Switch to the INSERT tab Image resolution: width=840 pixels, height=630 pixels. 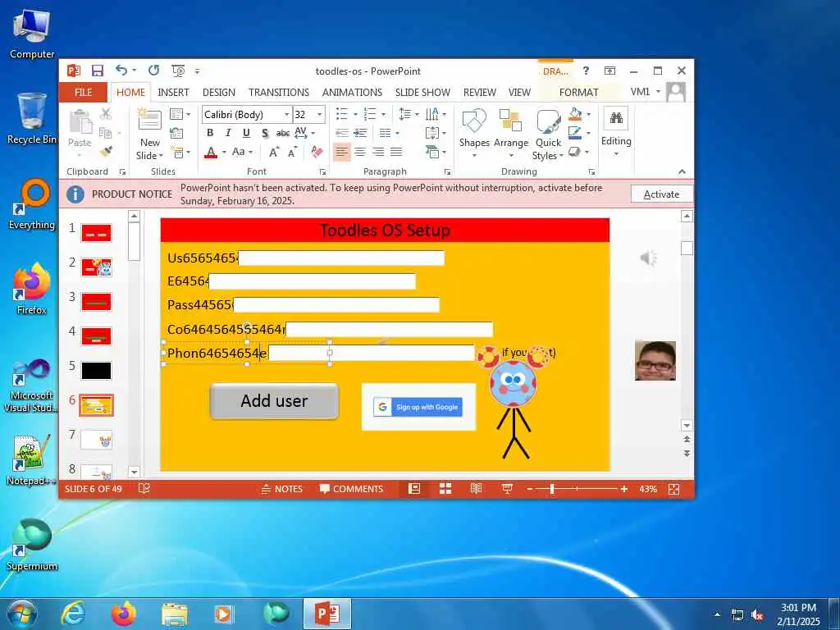173,92
